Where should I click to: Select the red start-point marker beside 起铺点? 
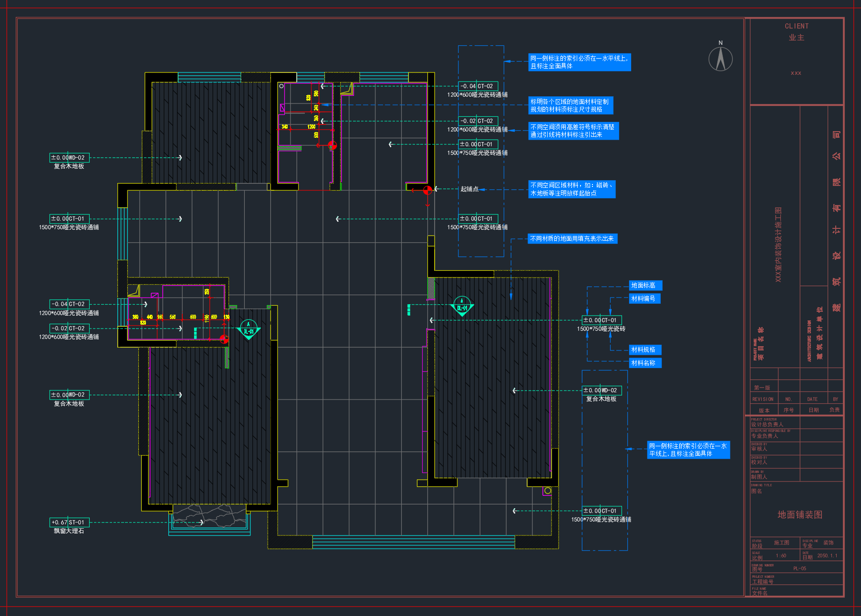[428, 190]
